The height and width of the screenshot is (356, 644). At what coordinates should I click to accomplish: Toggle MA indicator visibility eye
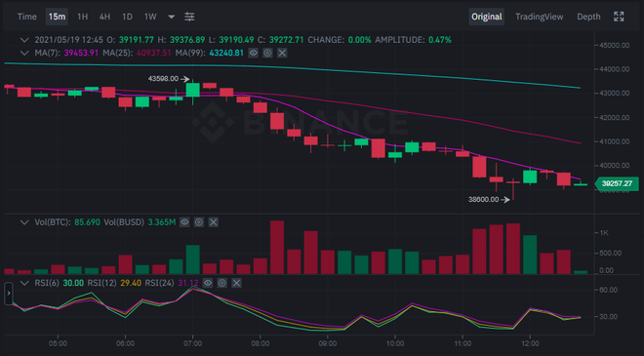click(x=254, y=53)
